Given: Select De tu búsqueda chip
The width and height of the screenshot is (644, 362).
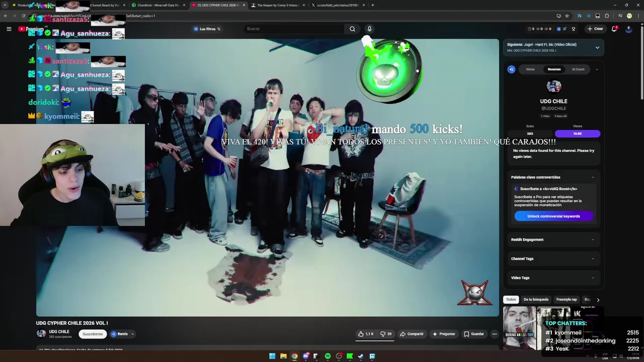Looking at the screenshot, I should point(536,300).
